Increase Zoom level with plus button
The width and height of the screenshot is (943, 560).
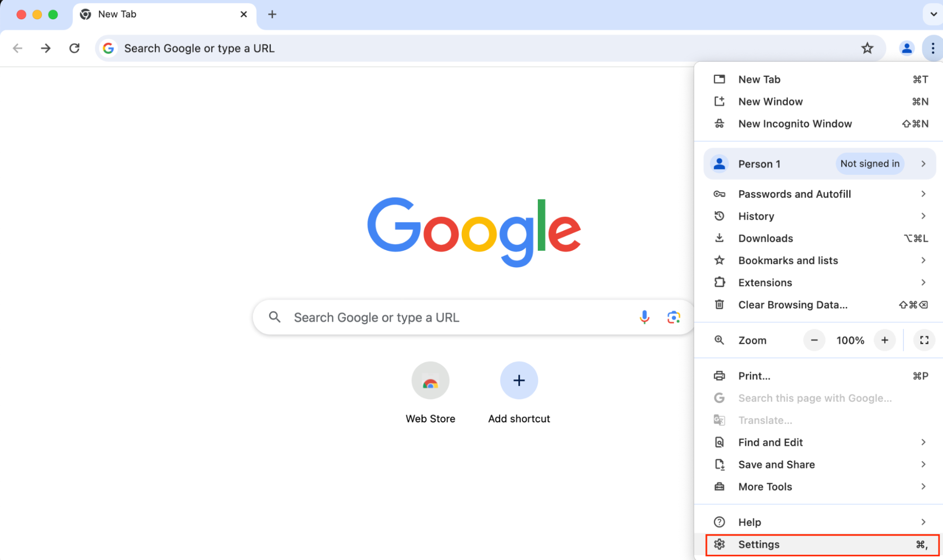(885, 340)
